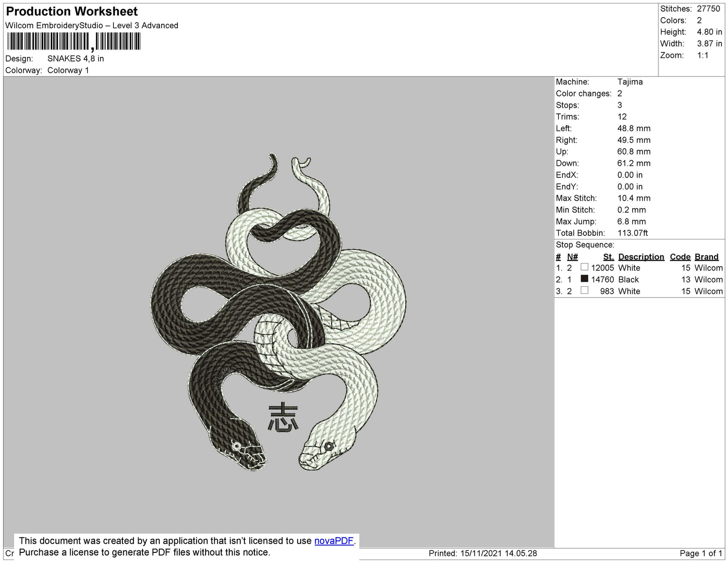Click the N# column header
This screenshot has width=728, height=563.
coord(572,257)
